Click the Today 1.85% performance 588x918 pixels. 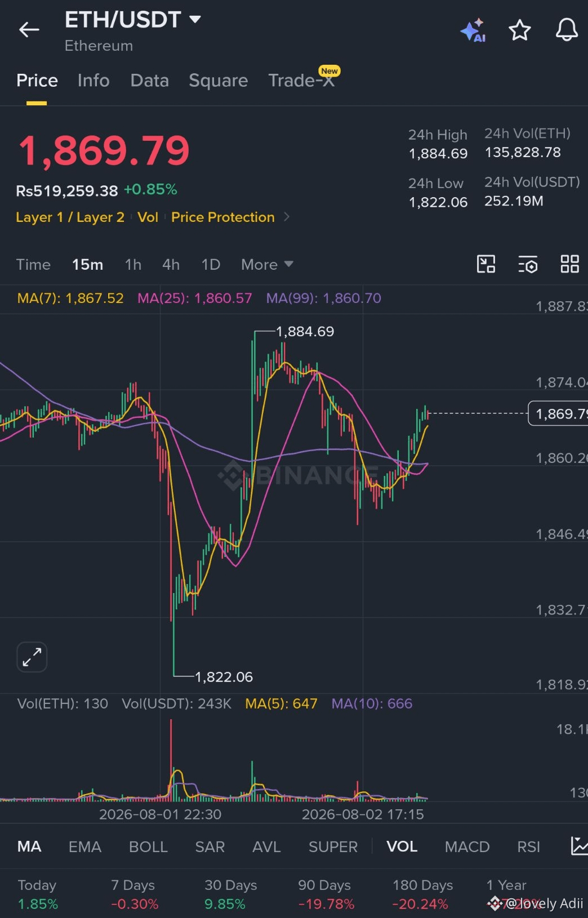click(38, 894)
